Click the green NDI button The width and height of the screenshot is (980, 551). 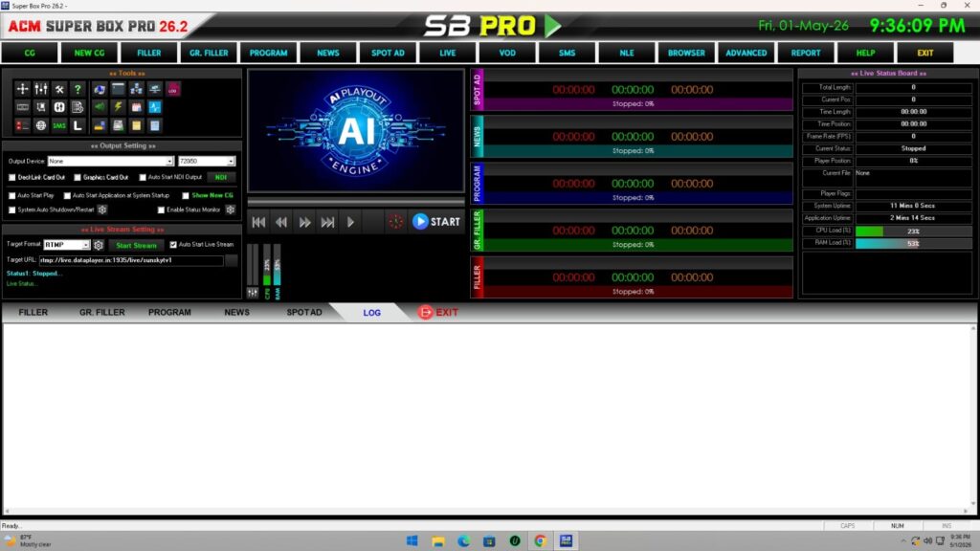pos(221,177)
